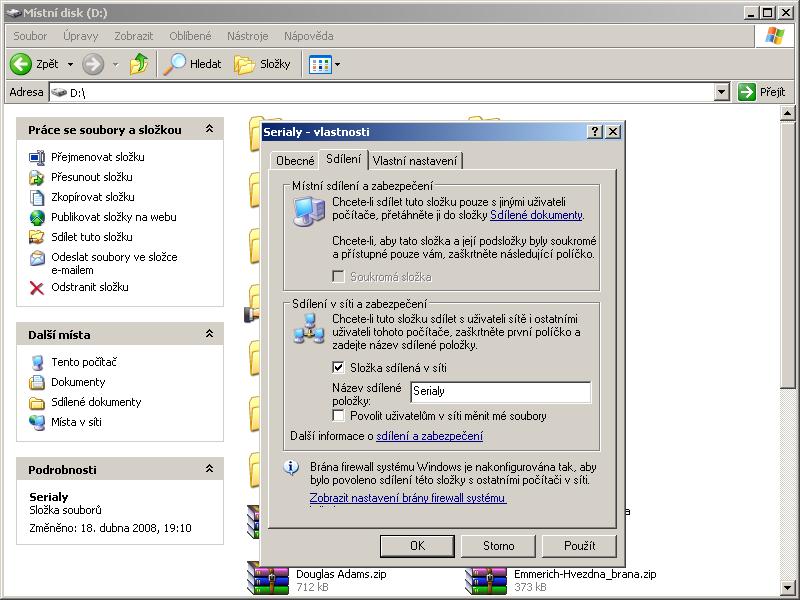
Task: Click Přejmenovat složku rename icon
Action: click(37, 157)
